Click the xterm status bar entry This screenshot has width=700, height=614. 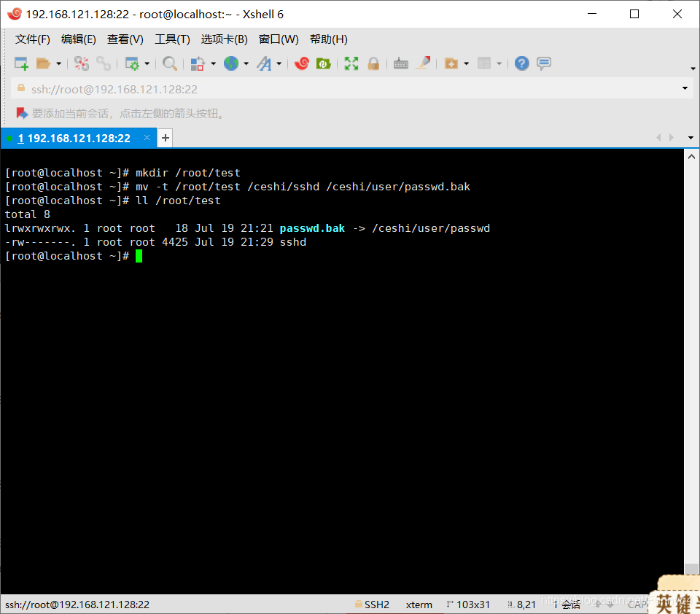[419, 605]
